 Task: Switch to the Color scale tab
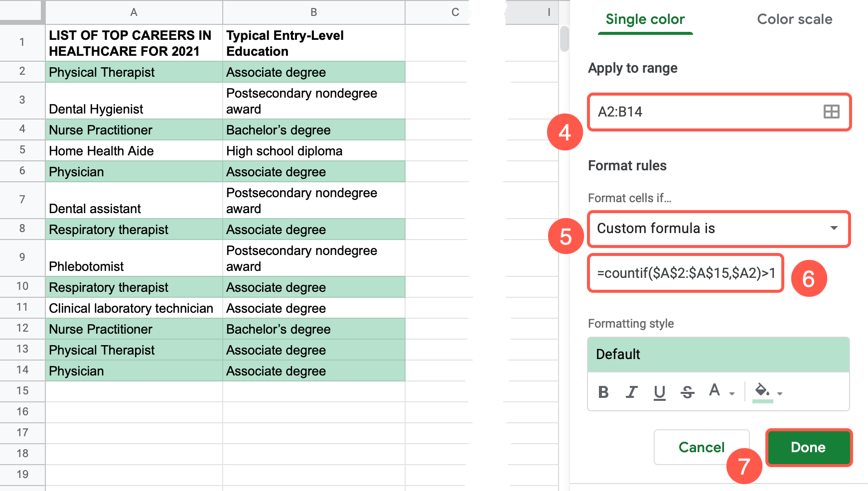tap(794, 19)
